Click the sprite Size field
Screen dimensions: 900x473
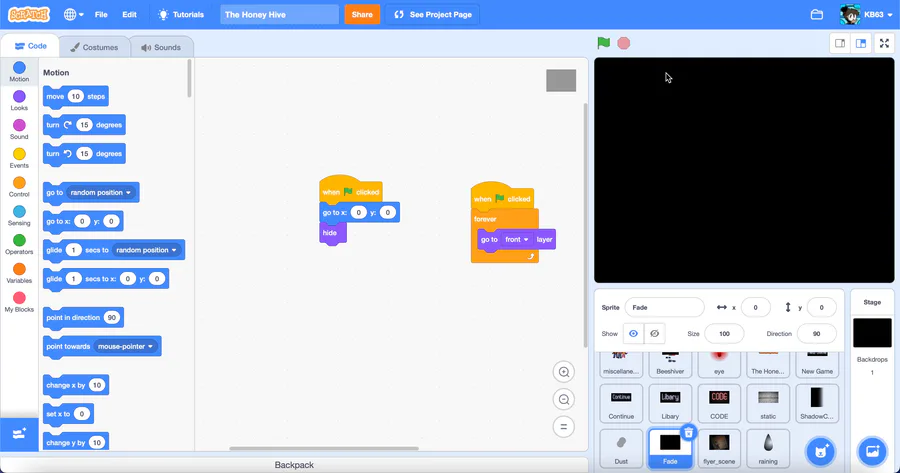pos(724,334)
